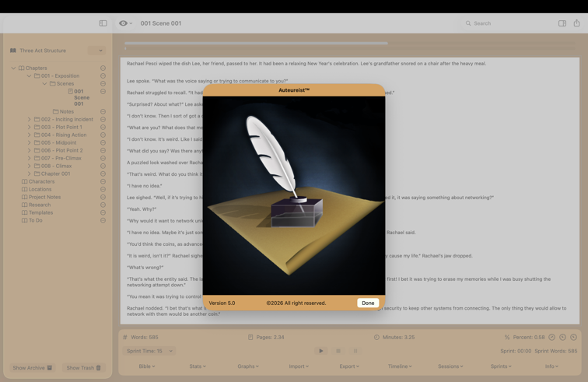Viewport: 588px width, 382px height.
Task: Toggle the right inspector panel icon
Action: [x=562, y=23]
